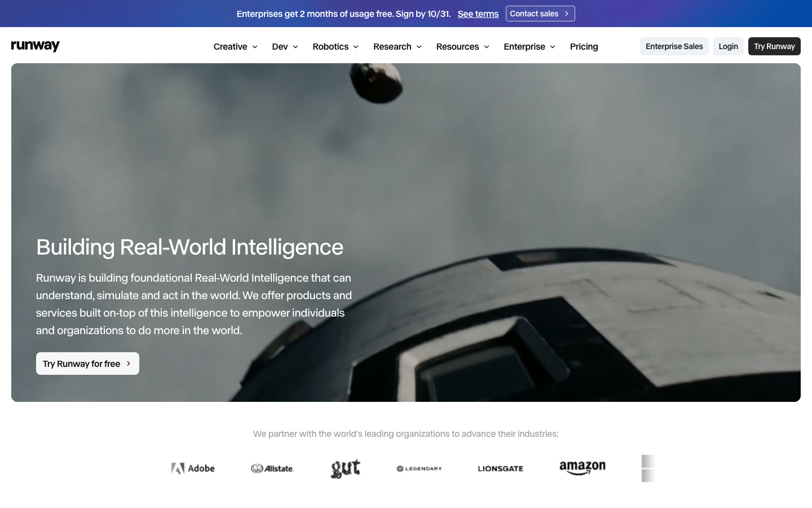
Task: Expand the Dev dropdown menu
Action: click(x=285, y=46)
